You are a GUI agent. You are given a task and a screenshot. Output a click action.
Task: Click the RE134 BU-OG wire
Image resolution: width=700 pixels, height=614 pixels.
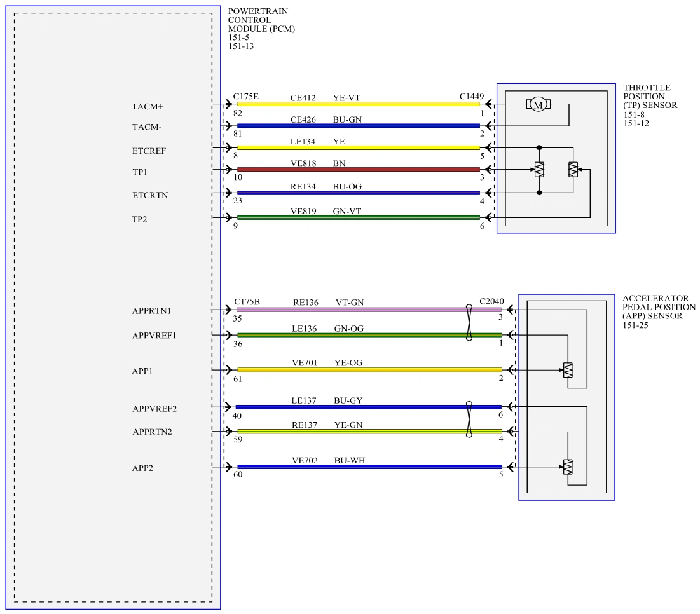(359, 193)
